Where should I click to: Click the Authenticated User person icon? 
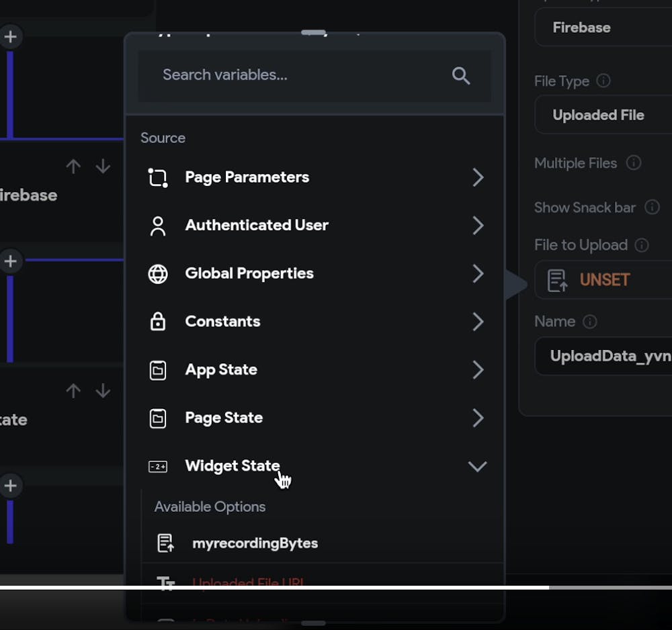tap(158, 225)
